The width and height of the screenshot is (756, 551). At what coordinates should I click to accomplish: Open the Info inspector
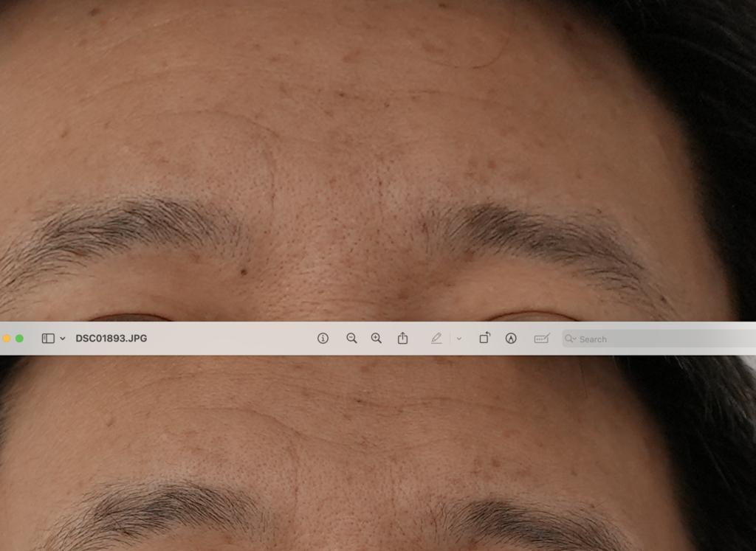click(323, 339)
